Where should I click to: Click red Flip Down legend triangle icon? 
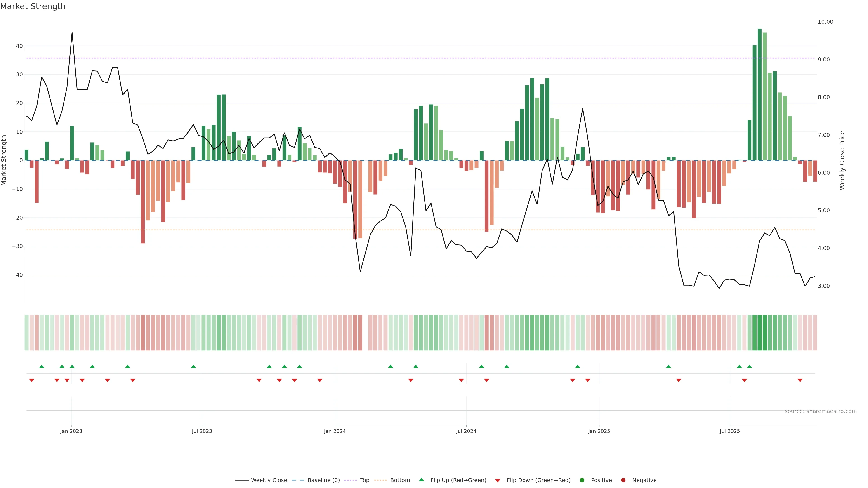498,481
